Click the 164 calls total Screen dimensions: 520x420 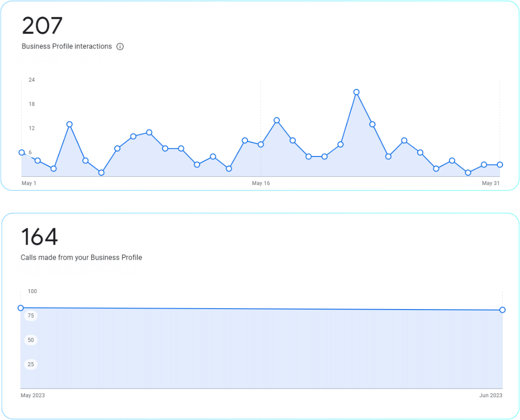click(x=39, y=237)
